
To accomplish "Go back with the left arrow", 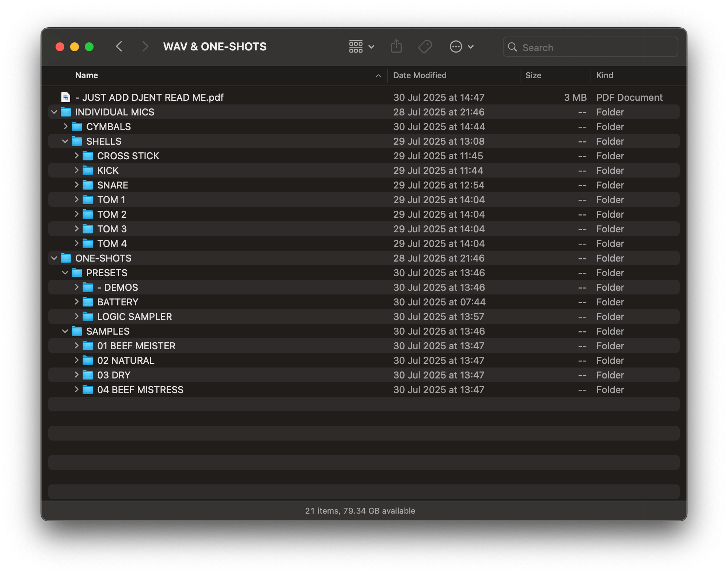I will point(119,46).
